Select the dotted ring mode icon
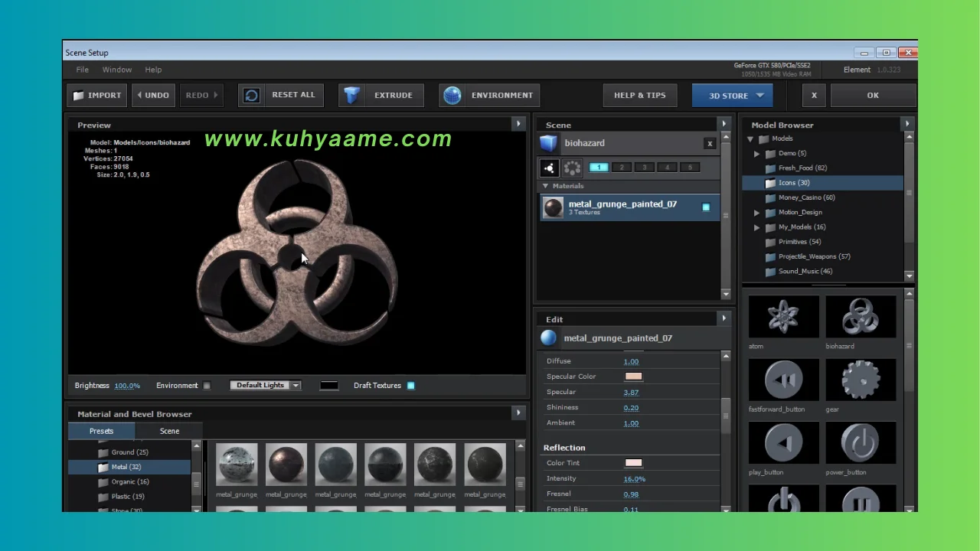The image size is (980, 551). tap(572, 168)
